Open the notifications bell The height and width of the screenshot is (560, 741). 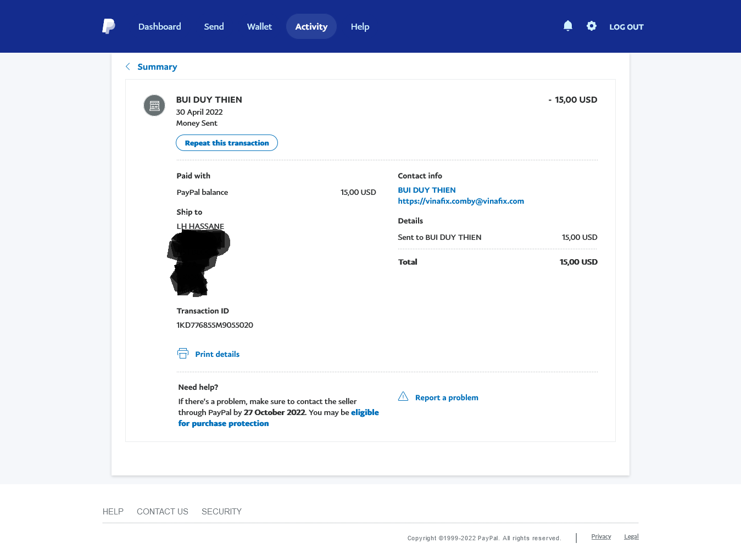pyautogui.click(x=568, y=26)
